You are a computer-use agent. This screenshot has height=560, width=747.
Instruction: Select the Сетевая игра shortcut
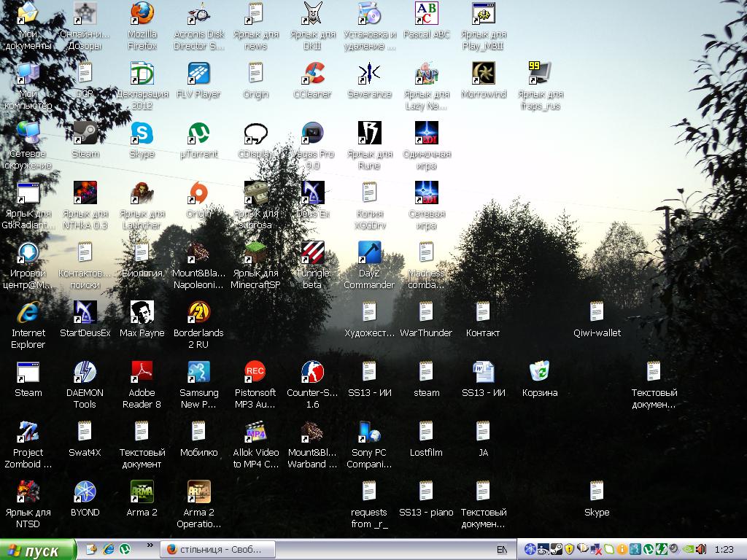pyautogui.click(x=426, y=205)
